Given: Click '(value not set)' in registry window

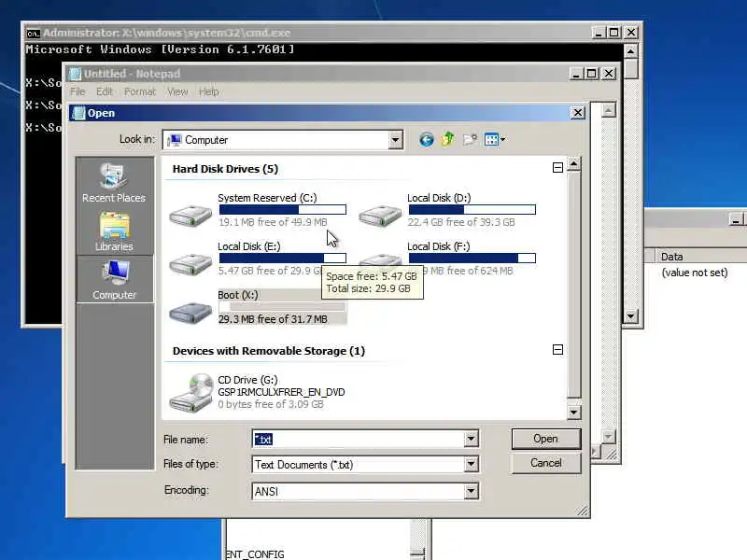Looking at the screenshot, I should (x=695, y=273).
